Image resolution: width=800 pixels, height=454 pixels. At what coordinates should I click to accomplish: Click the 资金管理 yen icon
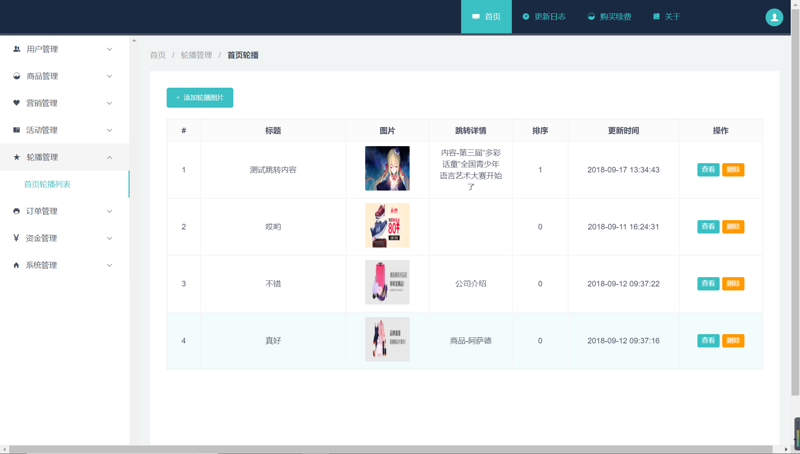coord(16,238)
